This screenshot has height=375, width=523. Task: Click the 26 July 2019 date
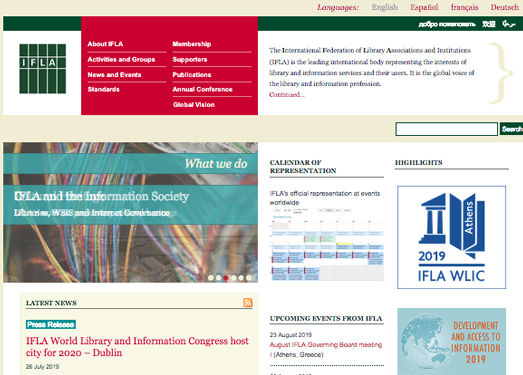click(42, 367)
